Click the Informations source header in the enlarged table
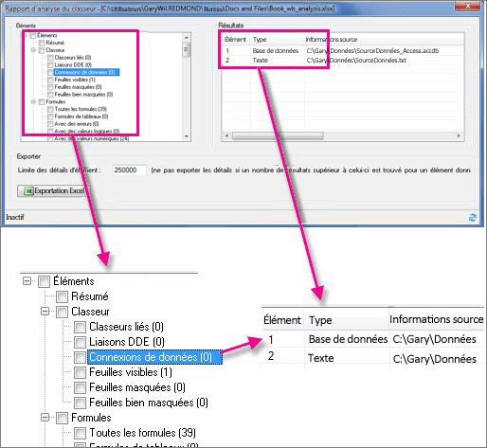The height and width of the screenshot is (448, 487). click(437, 319)
